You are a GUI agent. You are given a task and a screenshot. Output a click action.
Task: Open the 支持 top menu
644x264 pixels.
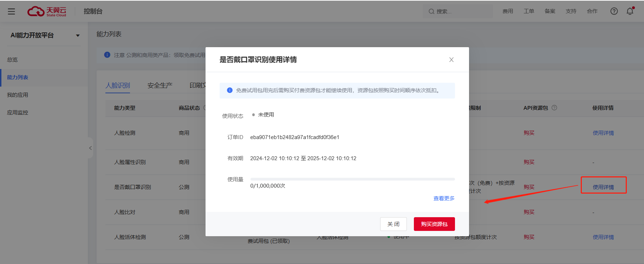click(571, 11)
